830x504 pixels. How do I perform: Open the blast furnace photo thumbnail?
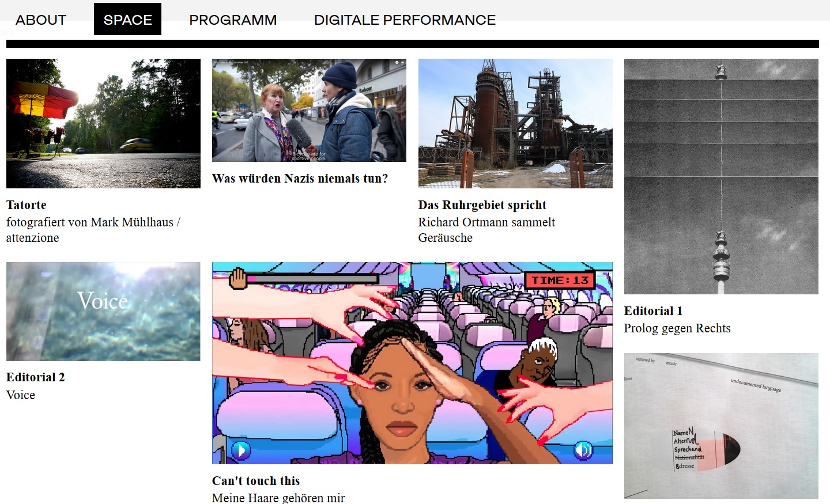[515, 123]
